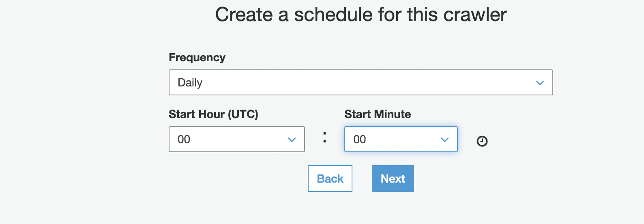The height and width of the screenshot is (224, 644).
Task: Click the Frequency dropdown chevron arrow
Action: [540, 83]
